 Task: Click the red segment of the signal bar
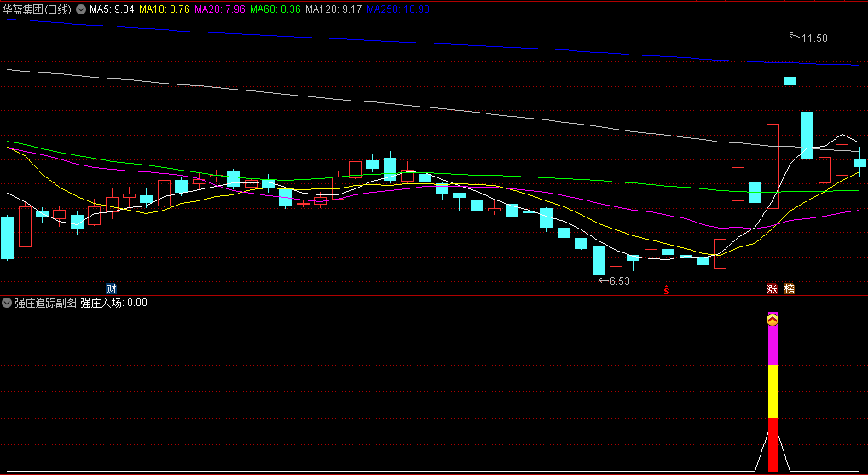[773, 444]
